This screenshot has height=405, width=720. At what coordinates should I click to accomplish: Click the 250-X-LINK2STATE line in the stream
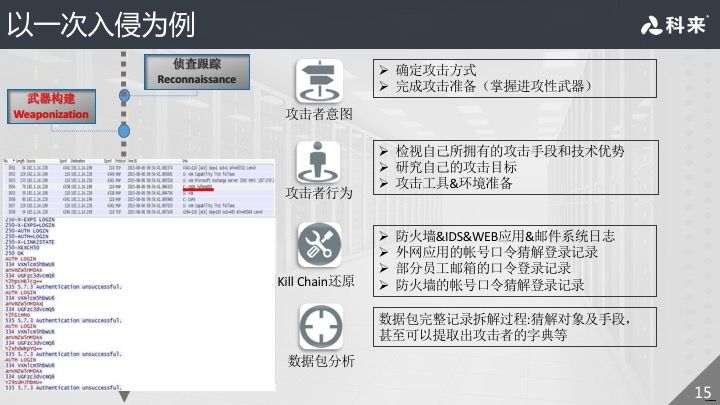pos(29,242)
